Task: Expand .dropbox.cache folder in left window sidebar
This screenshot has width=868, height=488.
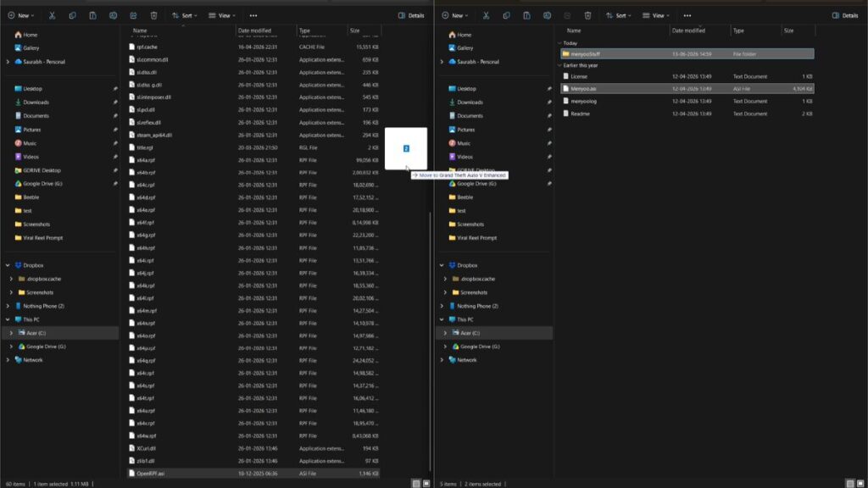Action: pos(11,279)
